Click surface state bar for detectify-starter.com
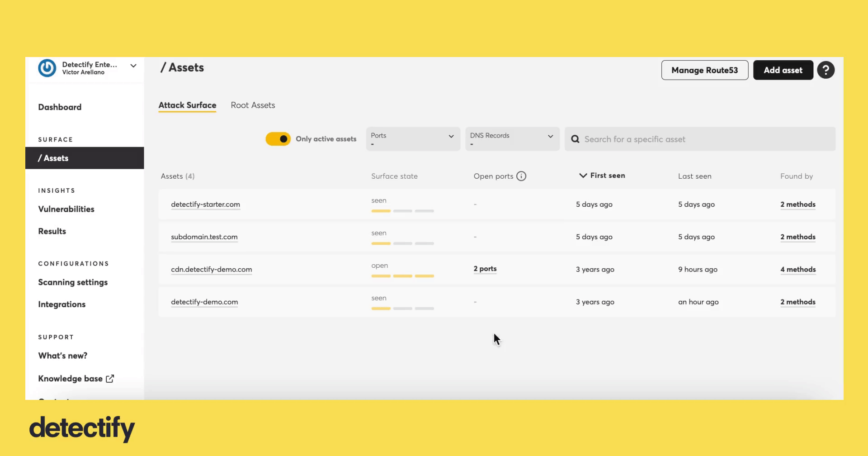The image size is (868, 456). click(402, 211)
